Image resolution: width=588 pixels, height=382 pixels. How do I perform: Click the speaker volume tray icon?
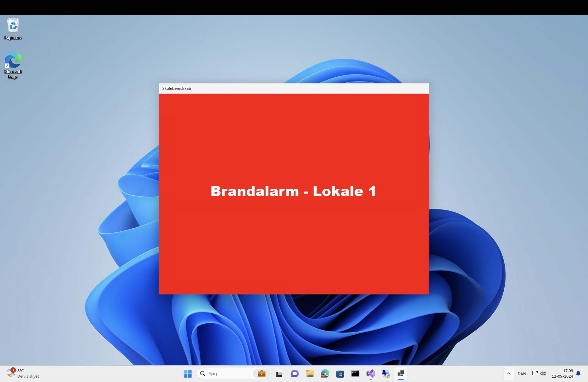click(543, 373)
